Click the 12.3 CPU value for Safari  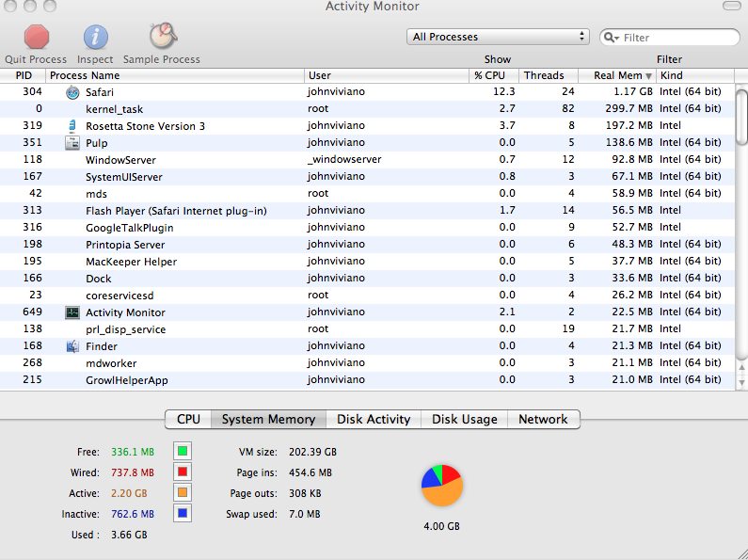click(503, 91)
